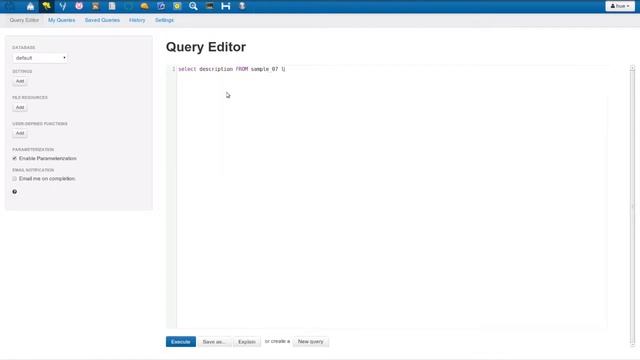The height and width of the screenshot is (360, 640).
Task: Click inside the query text editor
Action: pos(392,196)
